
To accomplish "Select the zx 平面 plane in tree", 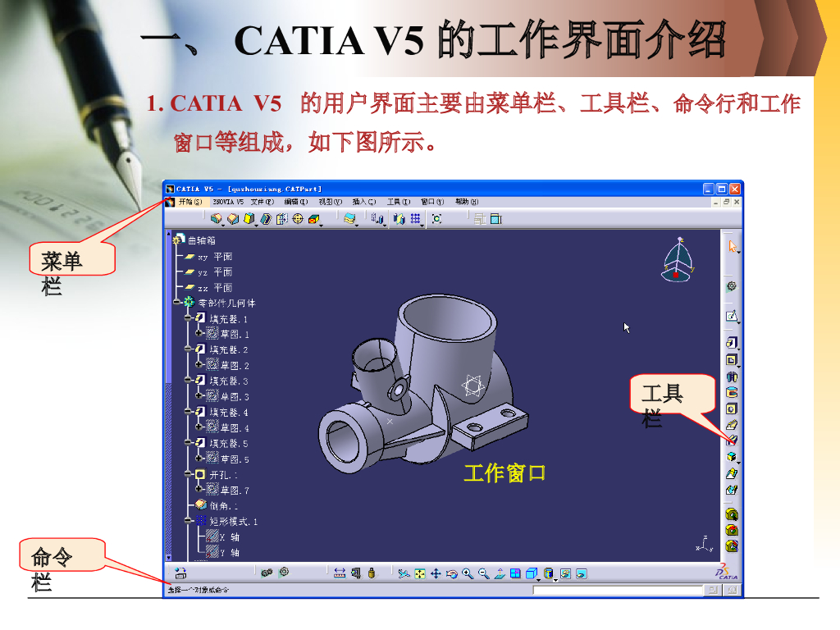I will (208, 288).
